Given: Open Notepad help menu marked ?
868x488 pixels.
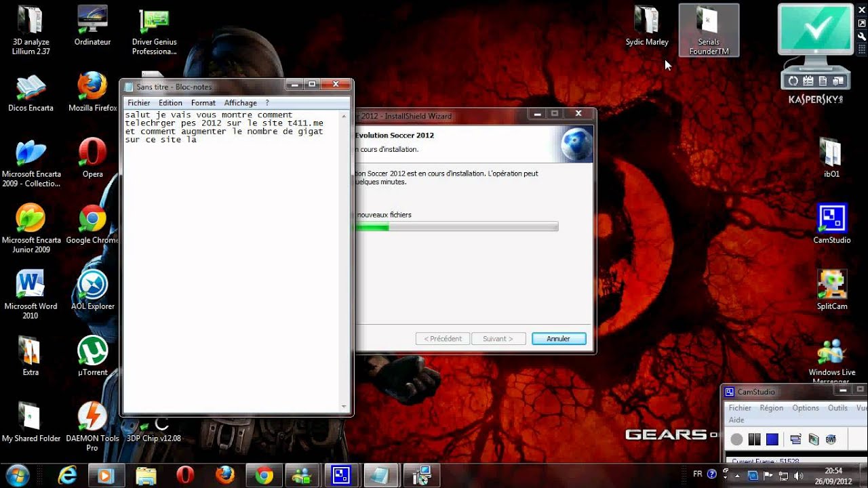Looking at the screenshot, I should click(267, 103).
